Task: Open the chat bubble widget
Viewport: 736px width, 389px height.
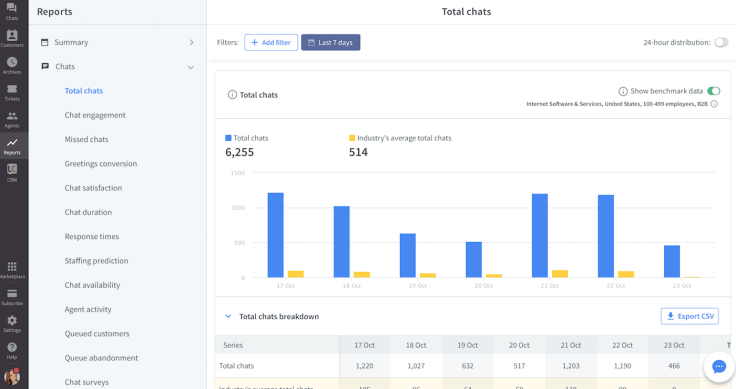Action: tap(719, 366)
